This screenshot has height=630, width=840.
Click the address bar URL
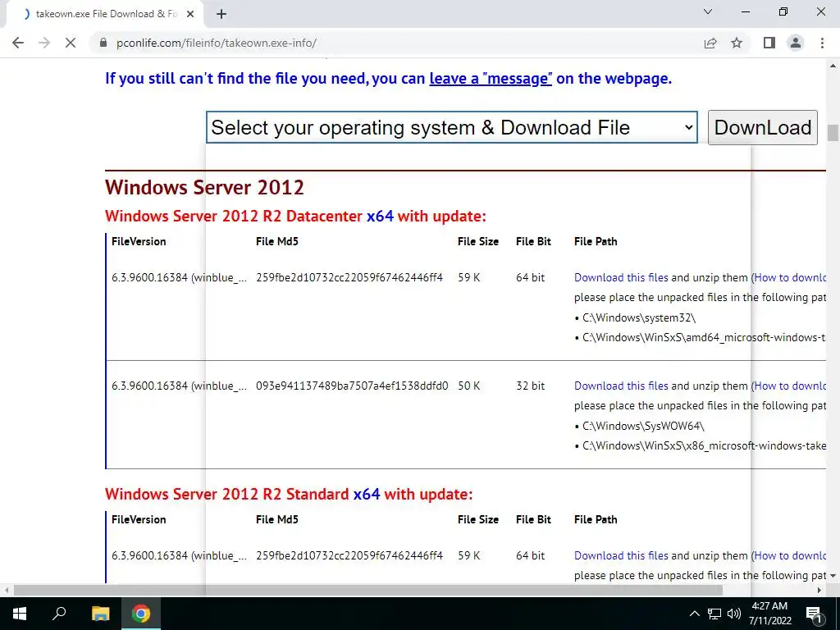point(217,43)
